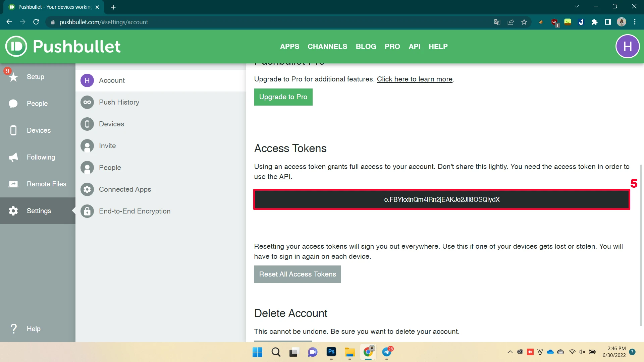Follow the API link in Access Tokens text

pyautogui.click(x=285, y=177)
